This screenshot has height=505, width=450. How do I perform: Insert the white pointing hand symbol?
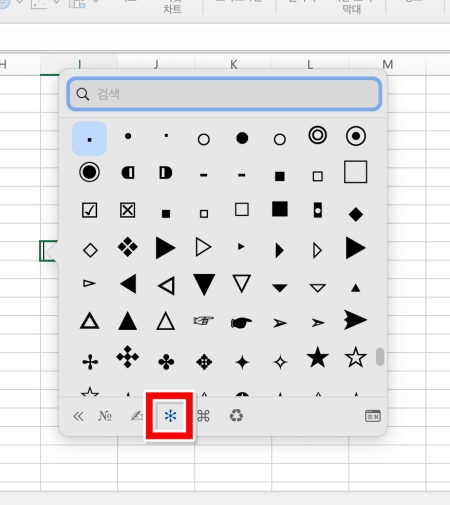[x=204, y=321]
